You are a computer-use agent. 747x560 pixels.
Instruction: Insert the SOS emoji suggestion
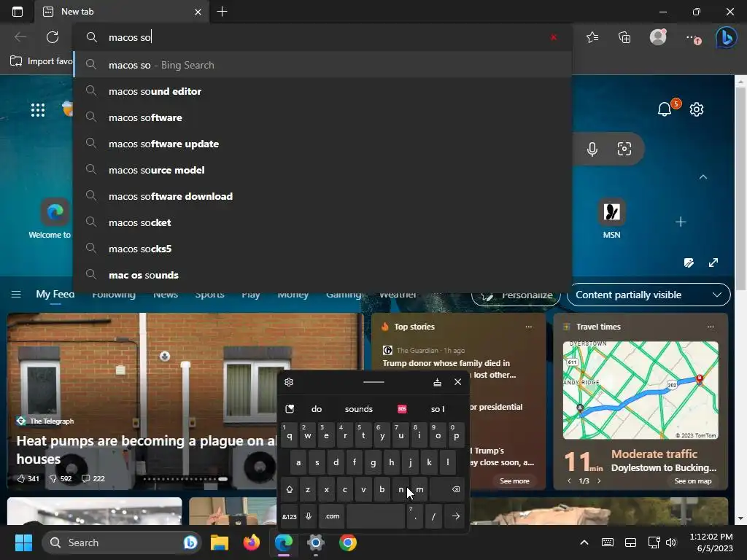click(x=402, y=409)
